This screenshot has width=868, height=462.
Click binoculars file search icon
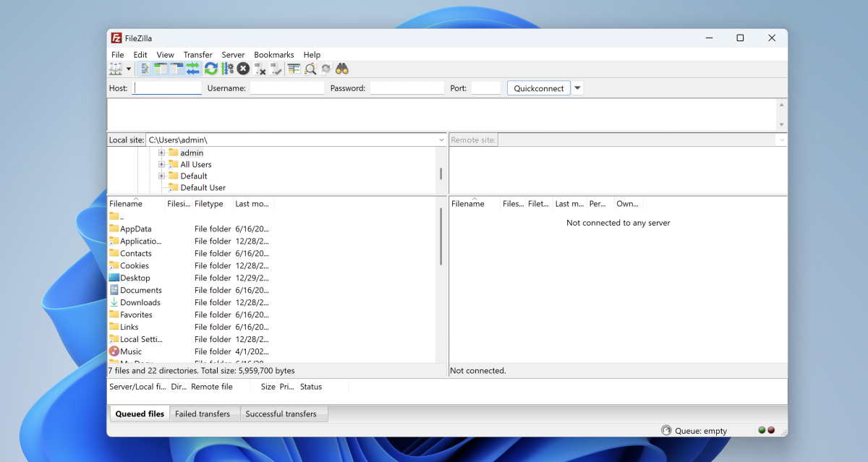342,69
